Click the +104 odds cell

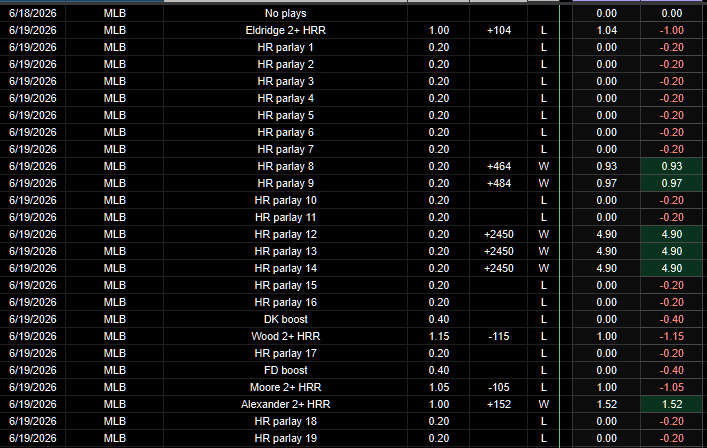(499, 30)
